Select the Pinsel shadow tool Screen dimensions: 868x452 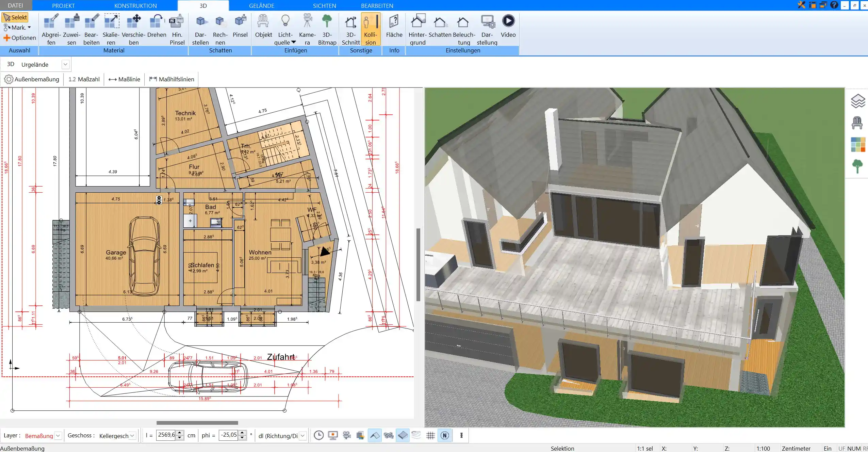[x=240, y=26]
